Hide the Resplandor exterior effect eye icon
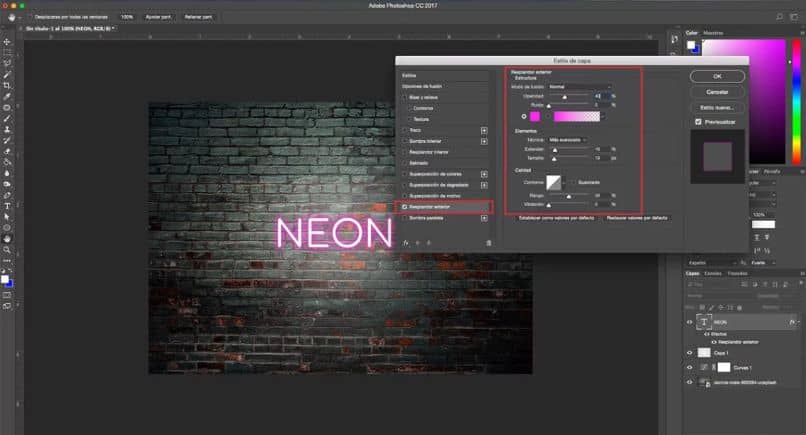806x435 pixels. point(713,342)
